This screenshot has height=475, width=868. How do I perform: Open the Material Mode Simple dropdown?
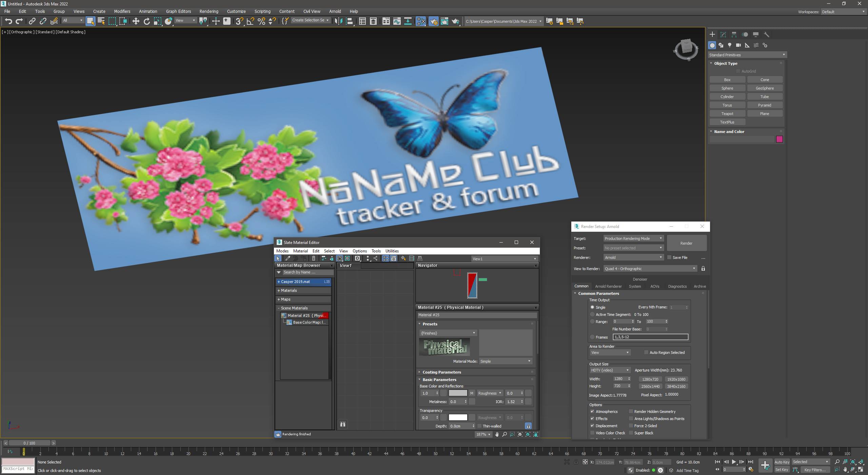(x=505, y=361)
